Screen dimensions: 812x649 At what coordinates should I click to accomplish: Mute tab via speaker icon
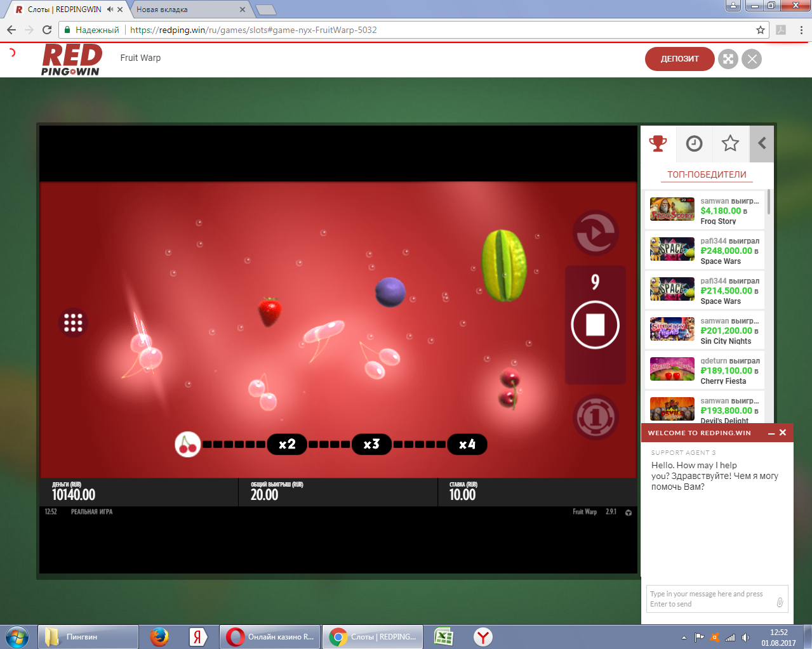click(110, 10)
